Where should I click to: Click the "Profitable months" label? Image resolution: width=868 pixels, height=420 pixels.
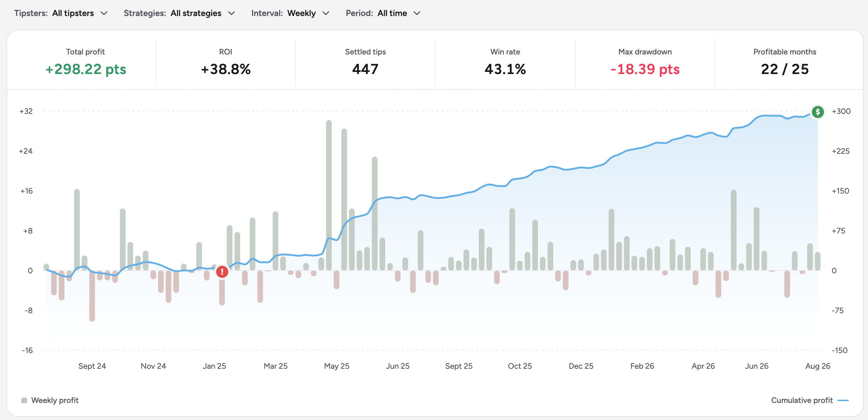[785, 52]
